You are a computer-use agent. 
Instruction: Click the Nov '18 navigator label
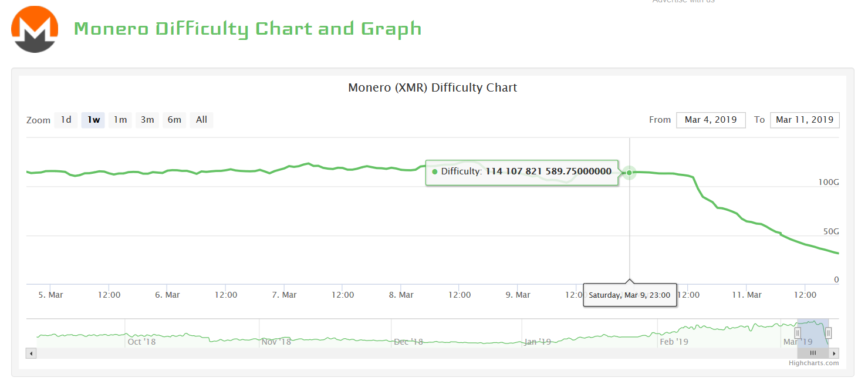(x=276, y=341)
